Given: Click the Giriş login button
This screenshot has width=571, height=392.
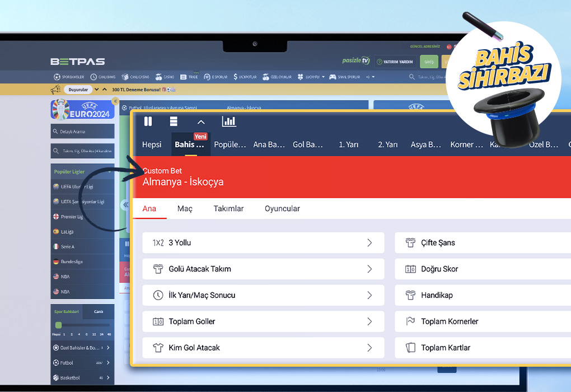Looking at the screenshot, I should tap(429, 62).
